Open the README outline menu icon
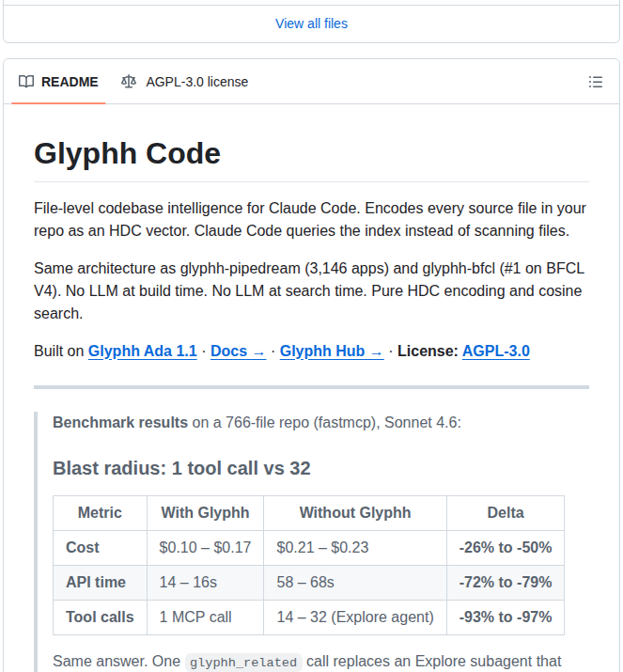This screenshot has height=672, width=623. (595, 82)
